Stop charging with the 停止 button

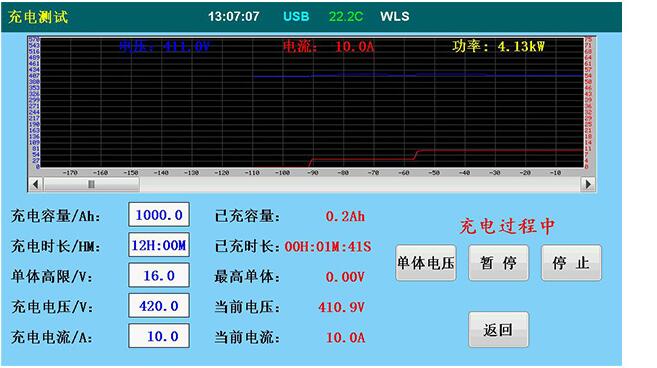[571, 263]
